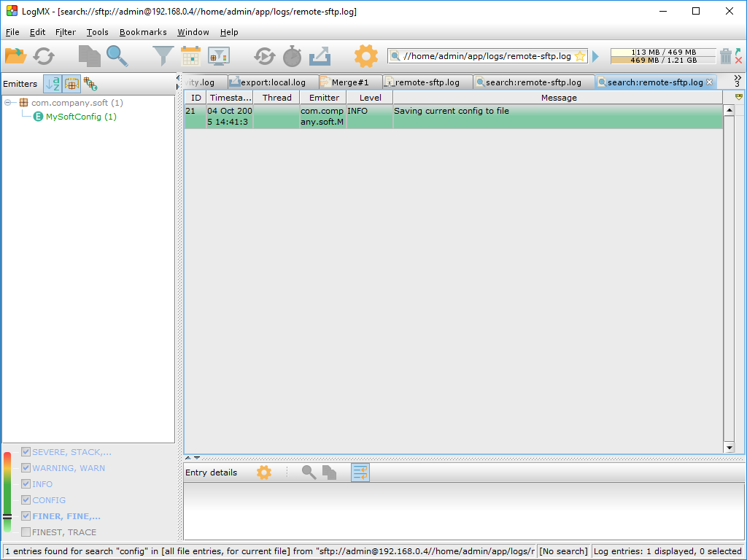747x560 pixels.
Task: Uncheck the INFO level checkbox
Action: 26,484
